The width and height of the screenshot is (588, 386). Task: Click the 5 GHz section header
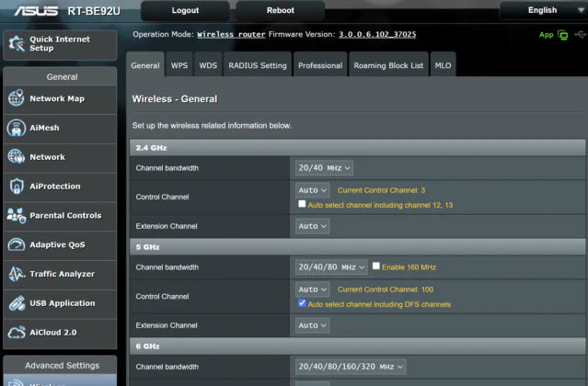357,247
